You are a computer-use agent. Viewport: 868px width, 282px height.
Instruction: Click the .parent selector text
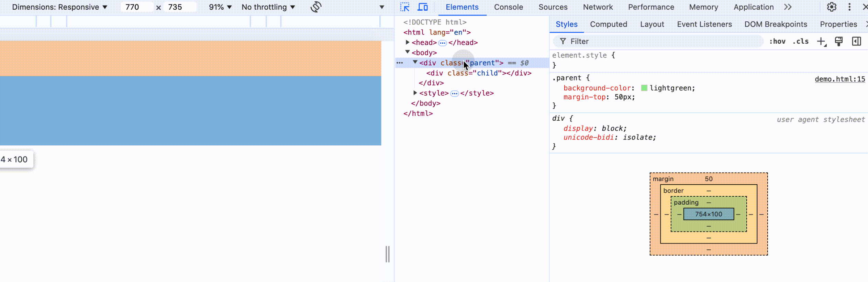click(x=567, y=78)
